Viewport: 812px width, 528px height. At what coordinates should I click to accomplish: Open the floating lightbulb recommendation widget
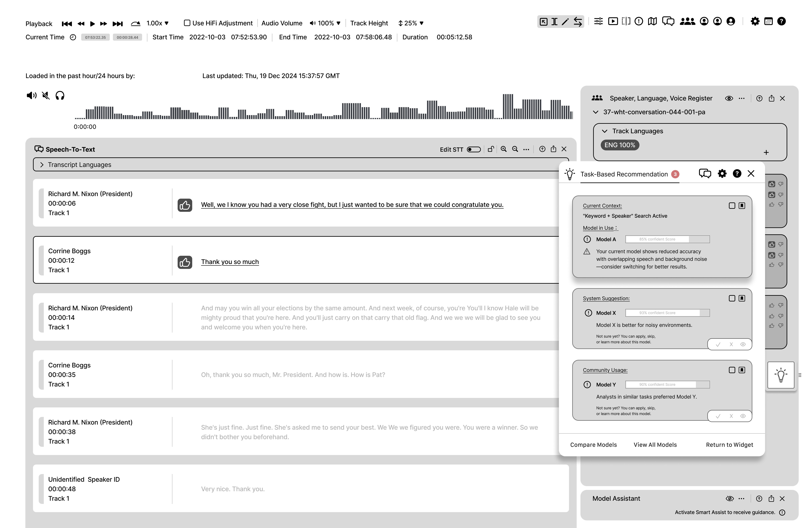pos(781,375)
